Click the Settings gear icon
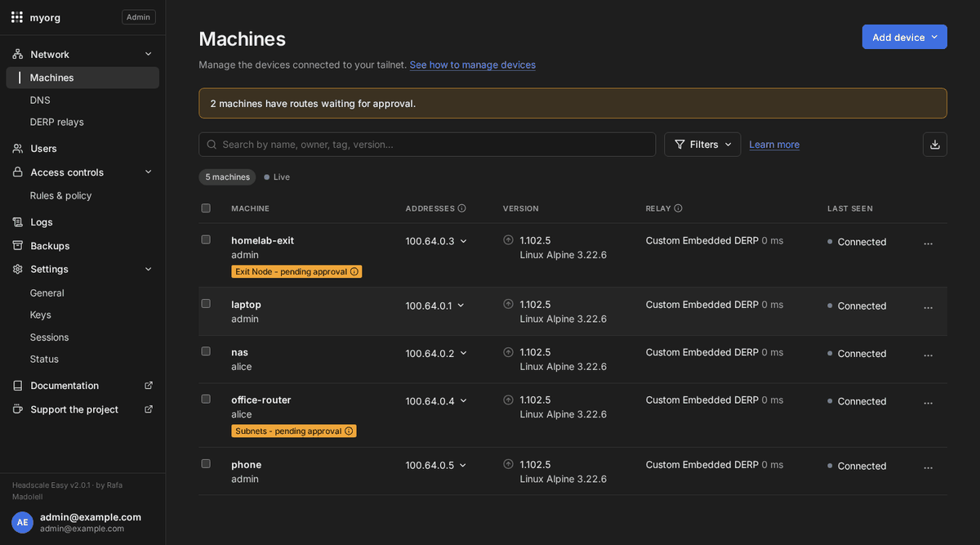The height and width of the screenshot is (545, 980). pos(17,269)
